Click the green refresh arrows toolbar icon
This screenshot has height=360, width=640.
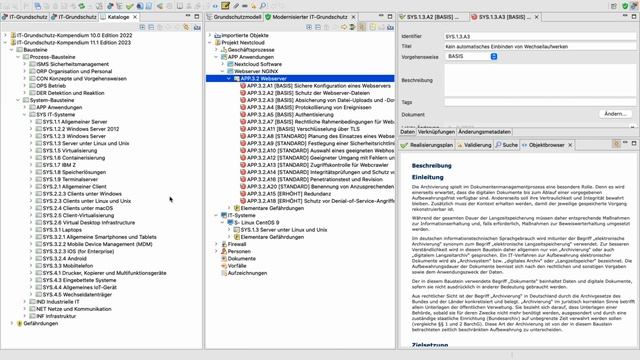pos(82,6)
